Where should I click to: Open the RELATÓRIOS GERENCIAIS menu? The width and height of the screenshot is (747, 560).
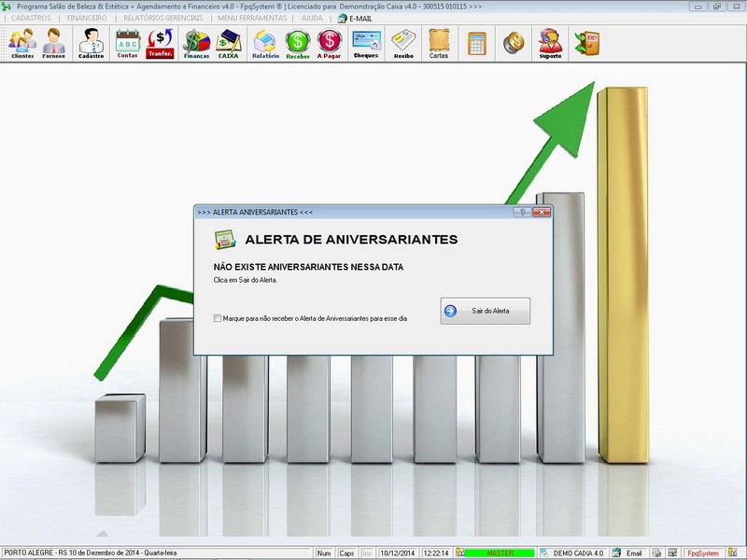pyautogui.click(x=163, y=18)
